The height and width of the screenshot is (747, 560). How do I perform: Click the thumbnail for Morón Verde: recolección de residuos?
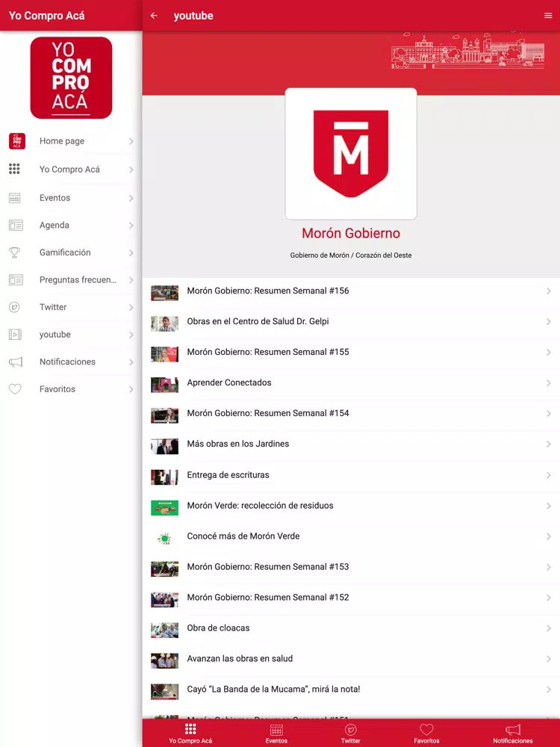[165, 508]
